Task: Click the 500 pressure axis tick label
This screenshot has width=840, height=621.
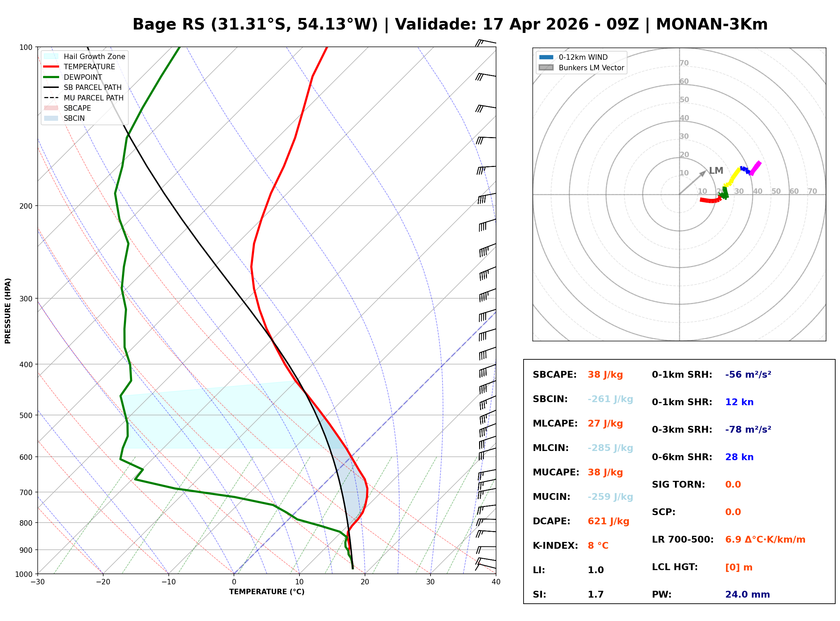Action: tap(26, 415)
